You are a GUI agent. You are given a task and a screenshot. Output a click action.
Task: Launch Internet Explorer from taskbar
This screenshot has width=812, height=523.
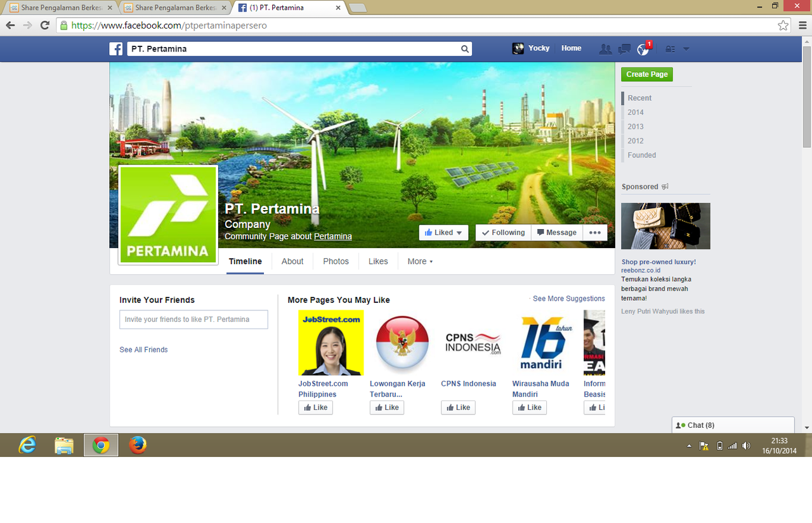(27, 446)
